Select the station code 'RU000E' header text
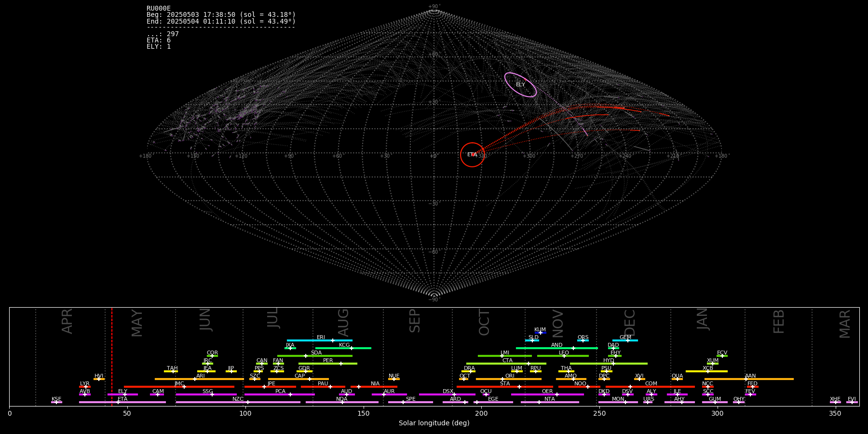868x434 pixels. 159,9
